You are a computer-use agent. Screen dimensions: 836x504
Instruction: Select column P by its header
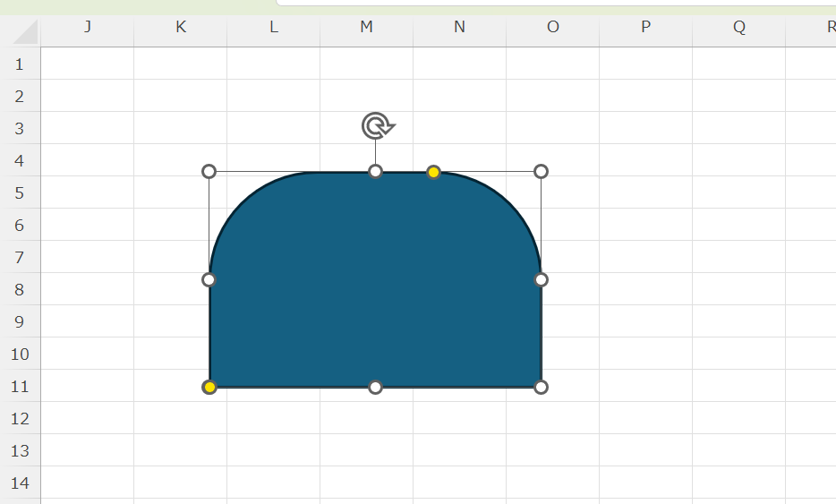point(645,27)
